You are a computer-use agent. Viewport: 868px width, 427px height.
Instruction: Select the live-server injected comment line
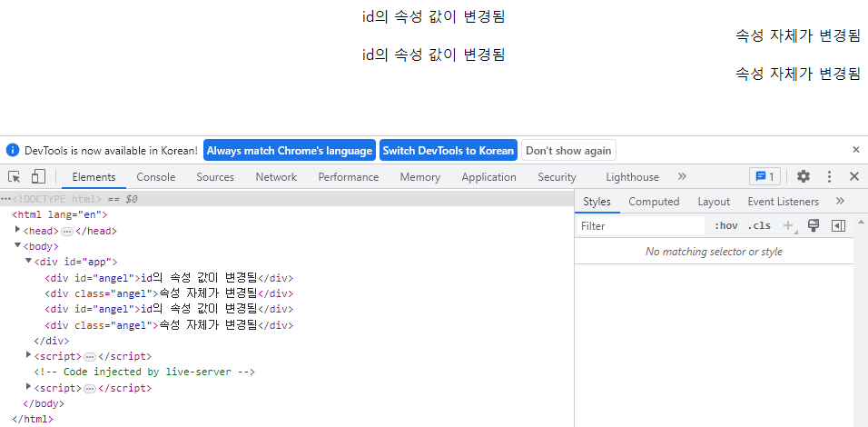tap(144, 372)
